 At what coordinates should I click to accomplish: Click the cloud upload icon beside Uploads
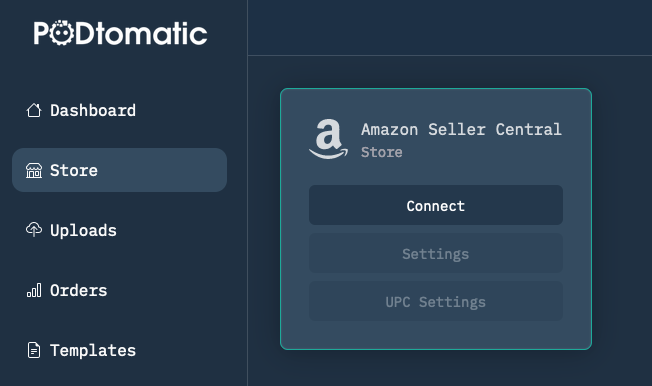click(34, 230)
